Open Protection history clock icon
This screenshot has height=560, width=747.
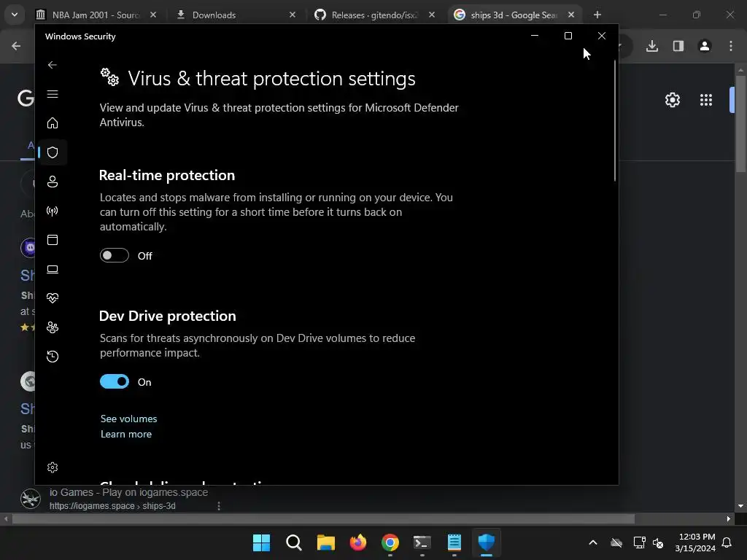tap(53, 357)
